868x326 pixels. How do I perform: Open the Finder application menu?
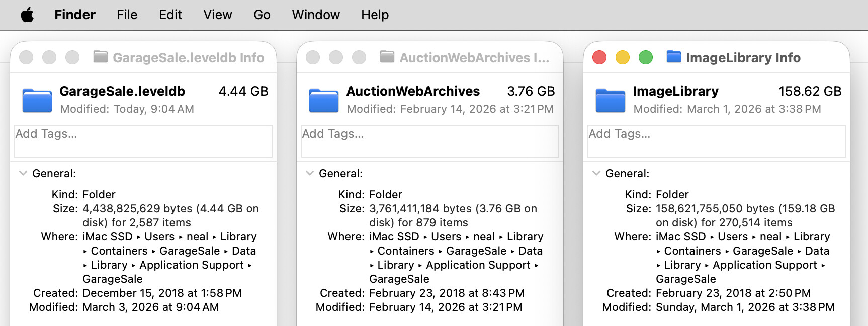[74, 15]
